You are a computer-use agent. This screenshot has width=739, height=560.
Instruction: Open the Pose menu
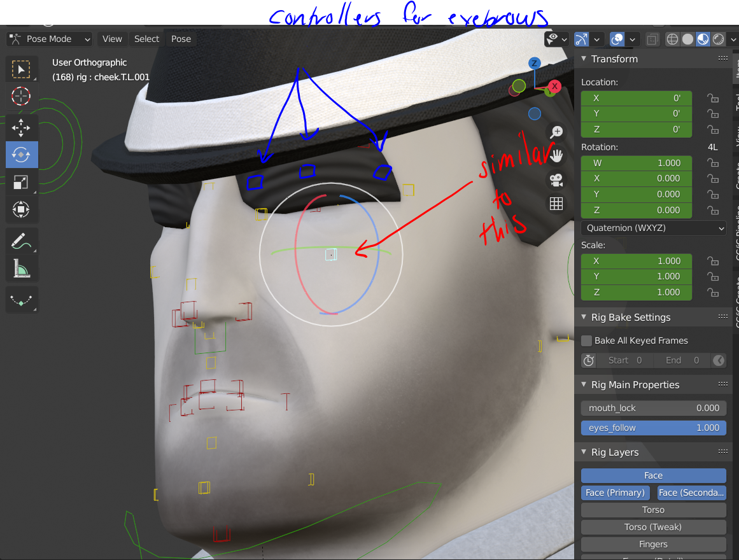181,39
